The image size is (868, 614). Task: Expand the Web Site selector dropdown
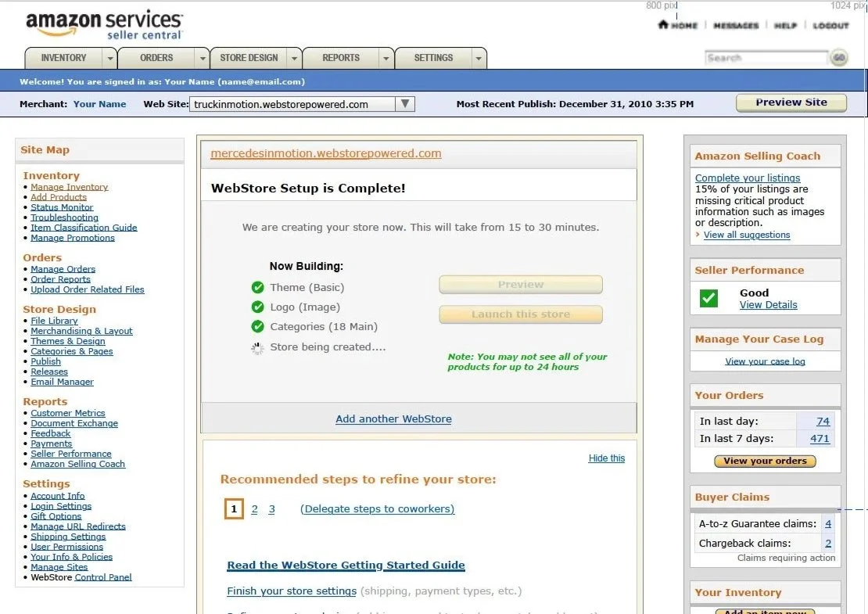click(x=405, y=104)
